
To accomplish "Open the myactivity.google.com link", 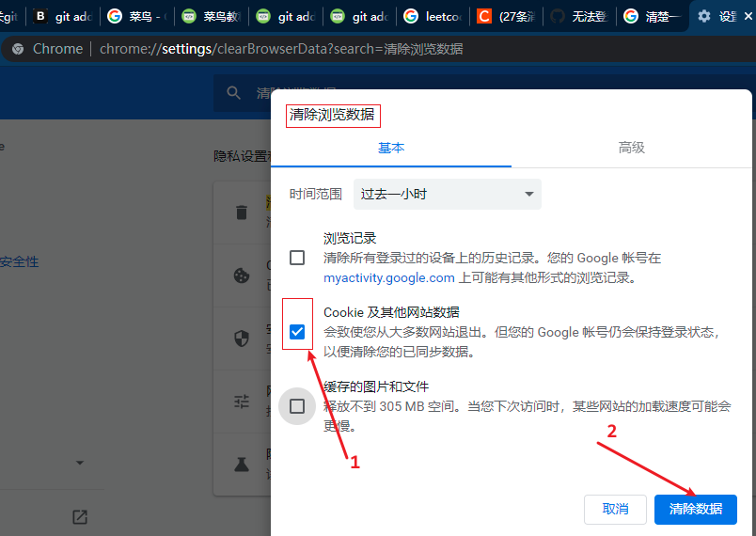I will [389, 278].
